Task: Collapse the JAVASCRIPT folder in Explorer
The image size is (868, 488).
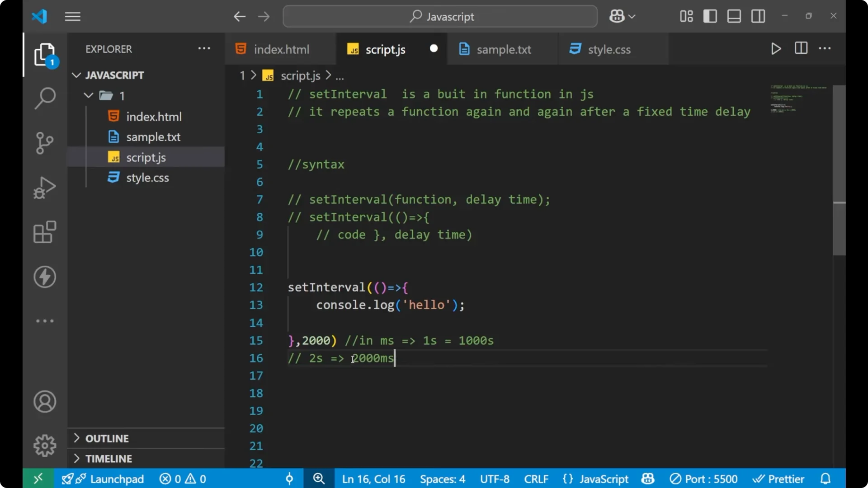Action: (76, 75)
